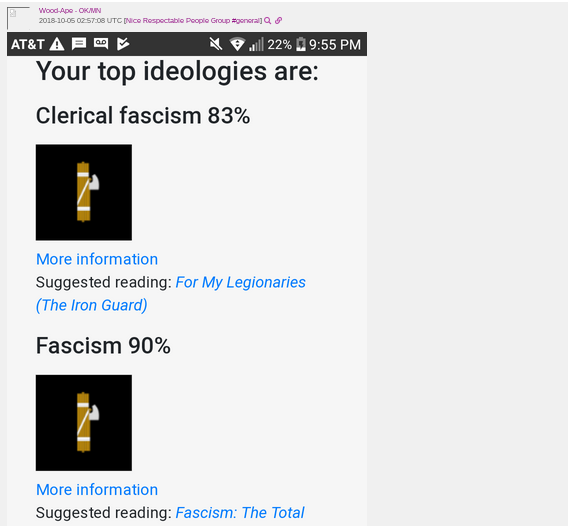Open the For My Legionaries reading link
The height and width of the screenshot is (526, 568).
point(171,294)
